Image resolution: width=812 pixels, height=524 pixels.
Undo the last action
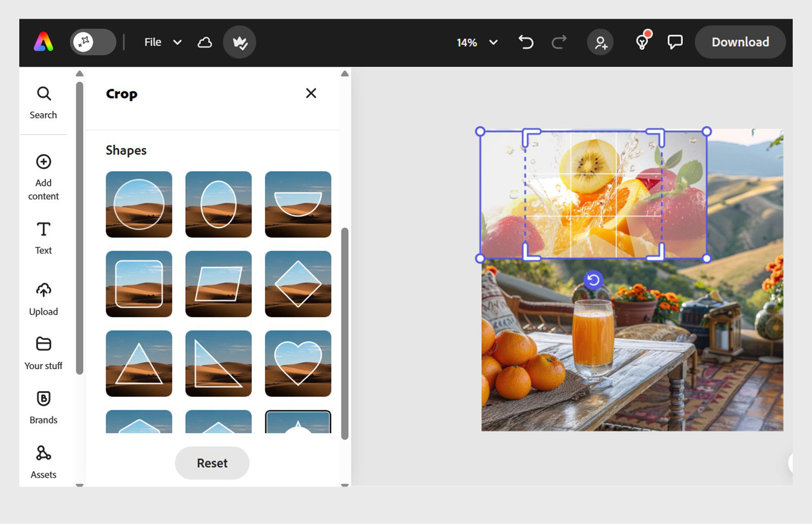tap(525, 42)
